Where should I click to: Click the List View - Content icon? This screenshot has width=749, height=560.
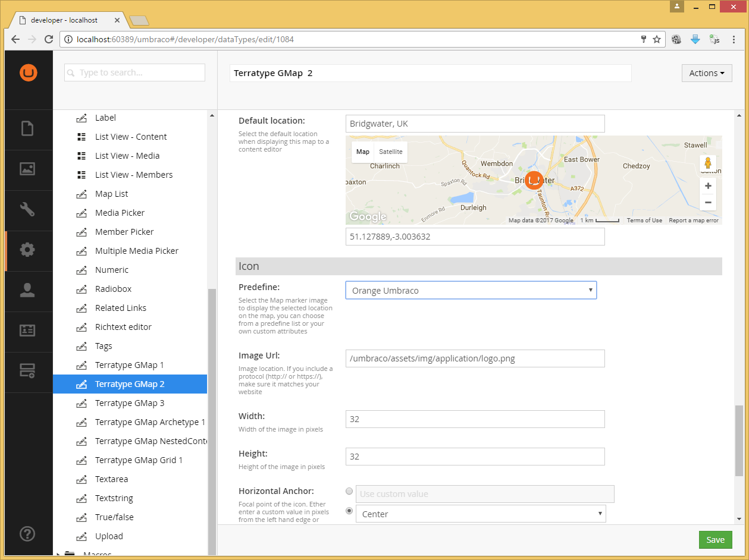point(82,137)
